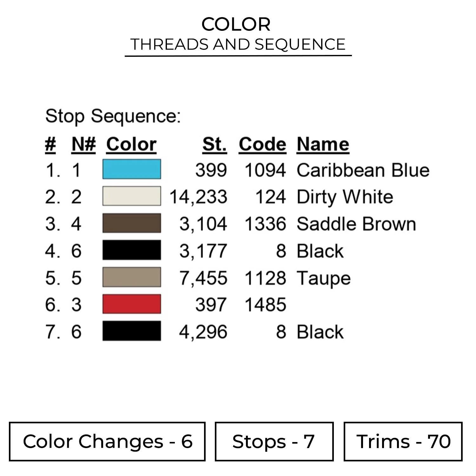This screenshot has height=476, width=476.
Task: Select the Trims - 70 box
Action: (x=403, y=441)
